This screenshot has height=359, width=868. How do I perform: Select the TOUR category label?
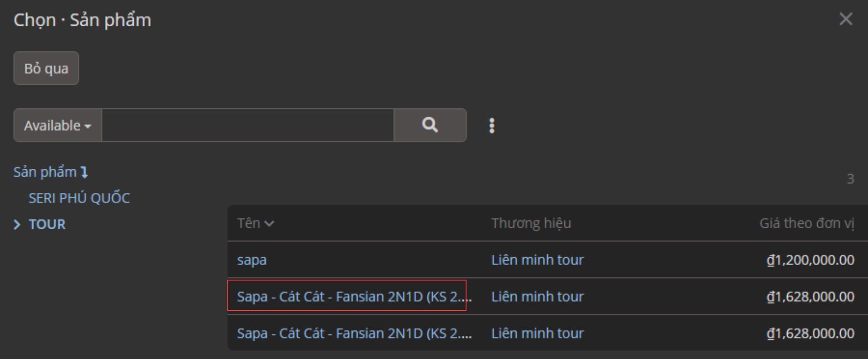click(x=47, y=224)
